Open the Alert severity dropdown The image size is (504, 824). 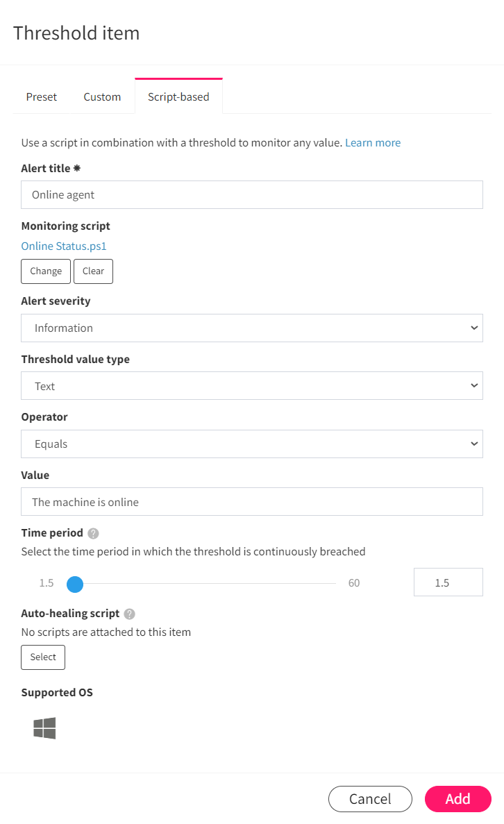(x=252, y=328)
